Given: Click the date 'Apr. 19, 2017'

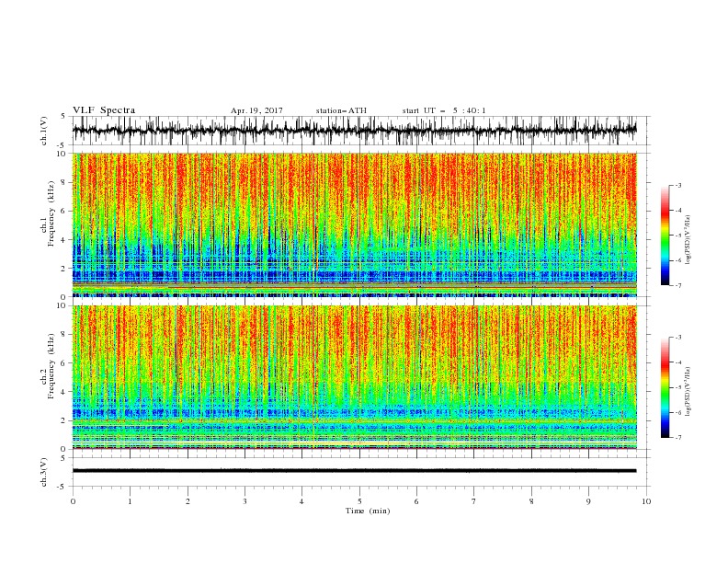Looking at the screenshot, I should click(256, 110).
